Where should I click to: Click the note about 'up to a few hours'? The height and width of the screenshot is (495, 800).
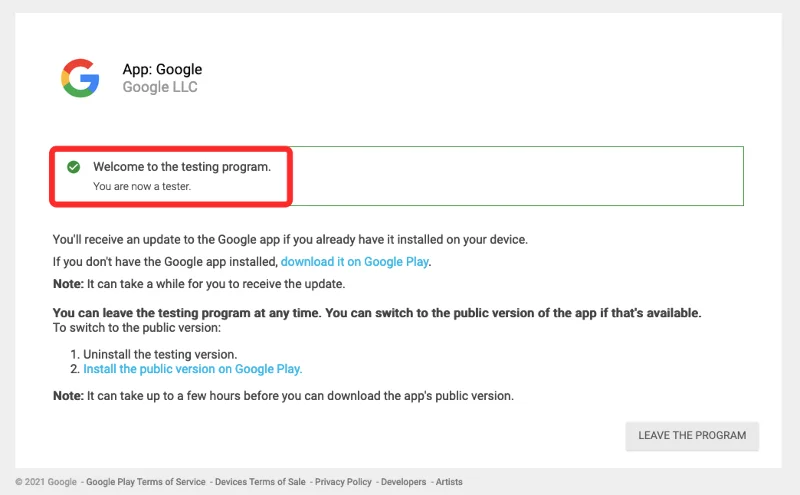(283, 396)
